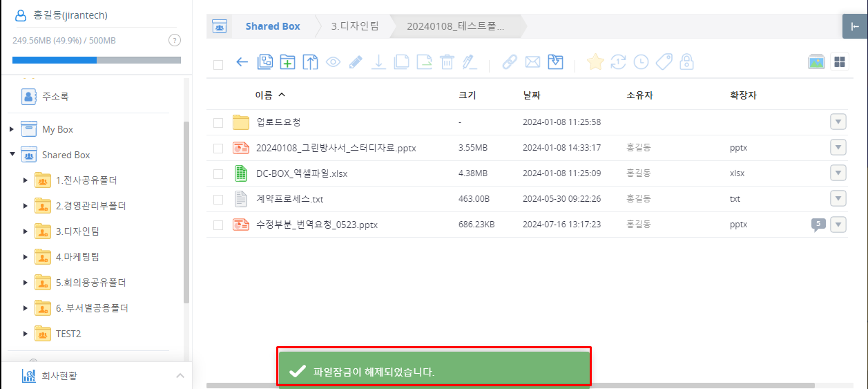Click the trash delete icon in toolbar
This screenshot has height=389, width=868.
(447, 62)
